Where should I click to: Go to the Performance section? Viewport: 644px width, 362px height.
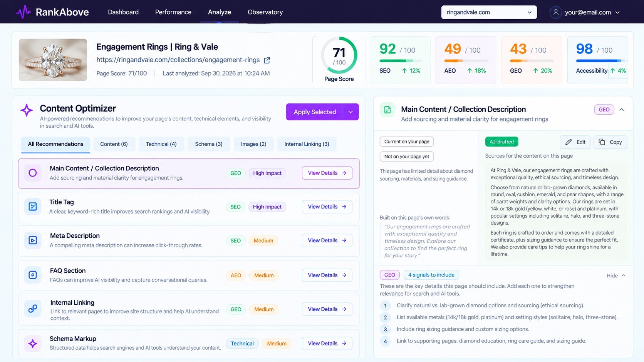coord(173,12)
